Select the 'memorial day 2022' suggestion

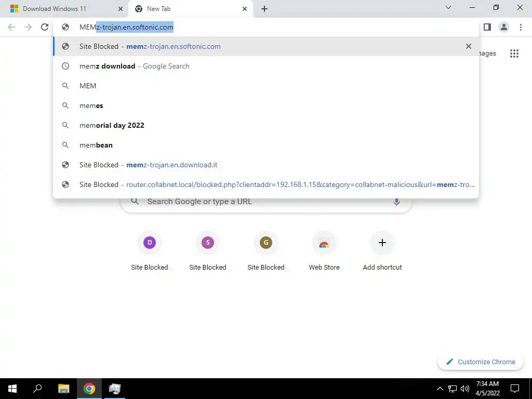[266, 125]
